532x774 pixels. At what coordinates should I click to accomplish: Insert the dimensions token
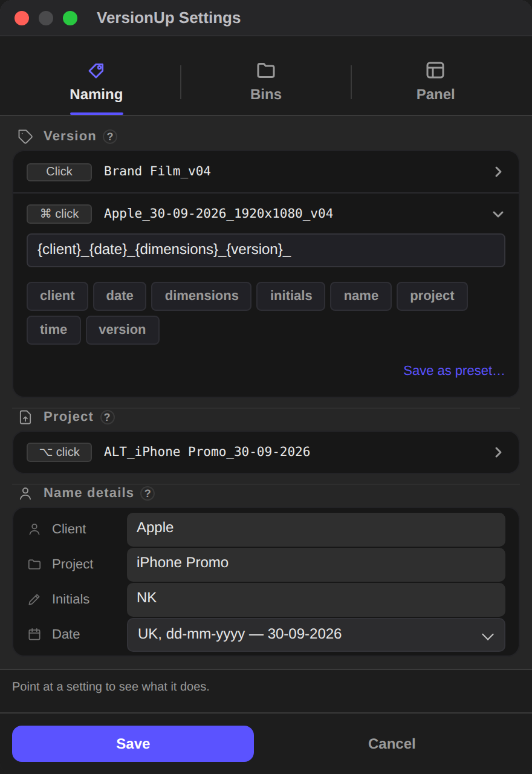tap(201, 296)
